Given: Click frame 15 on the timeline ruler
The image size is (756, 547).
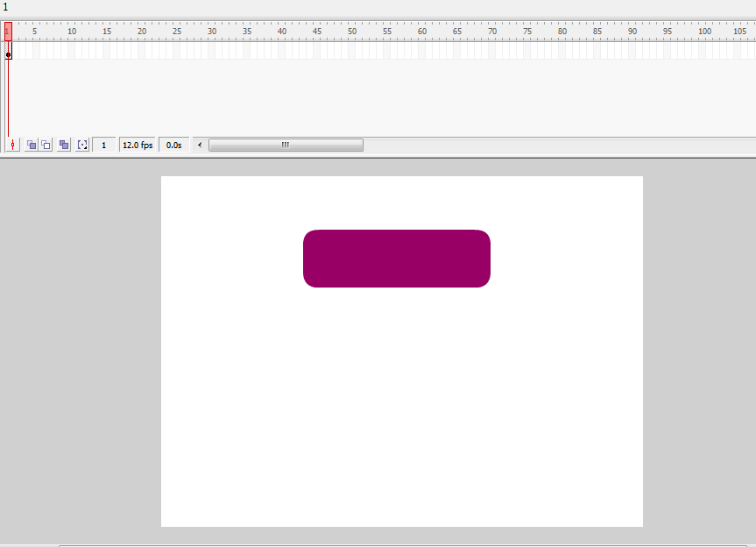Looking at the screenshot, I should 107,32.
